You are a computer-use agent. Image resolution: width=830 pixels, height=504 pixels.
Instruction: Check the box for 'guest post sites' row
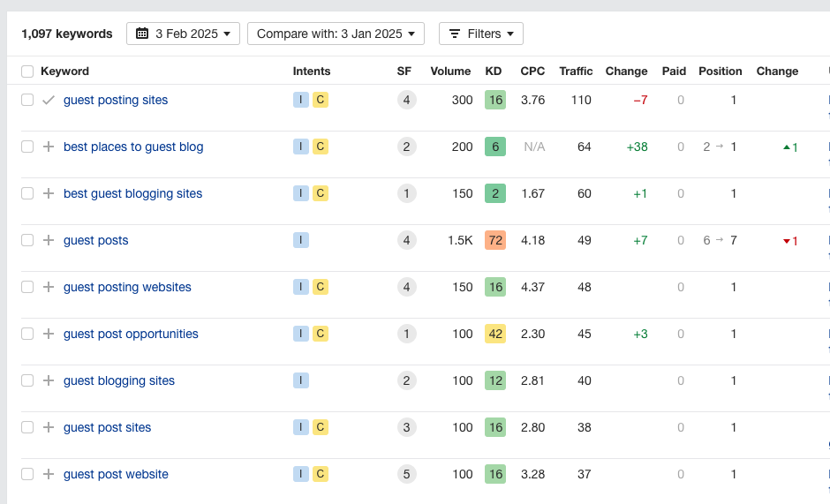coord(27,427)
